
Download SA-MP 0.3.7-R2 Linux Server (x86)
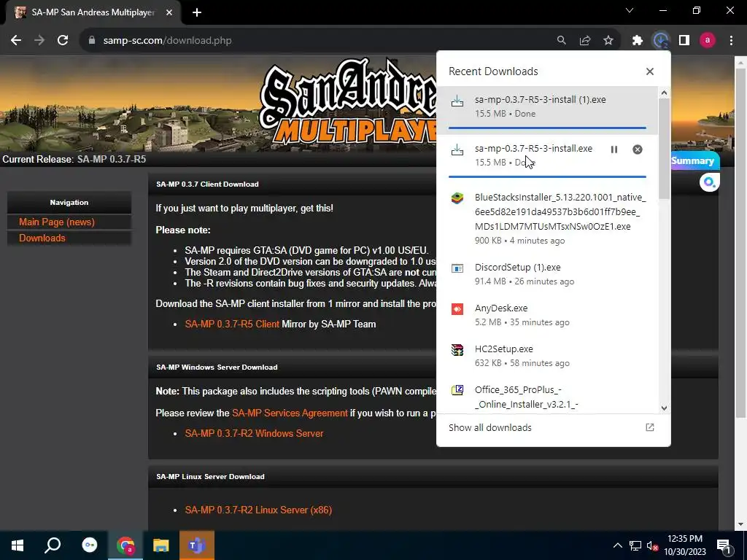[258, 510]
